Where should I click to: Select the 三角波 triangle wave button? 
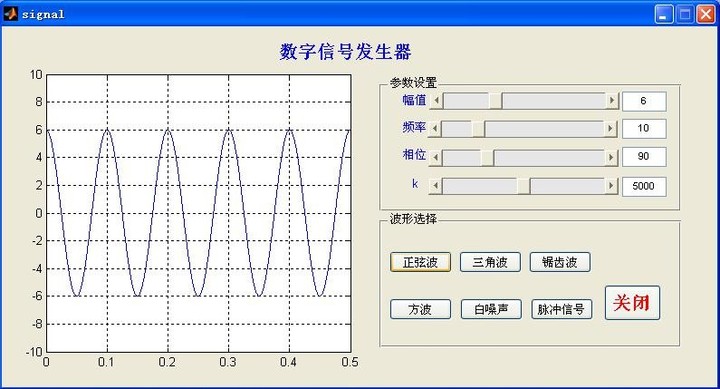[490, 262]
